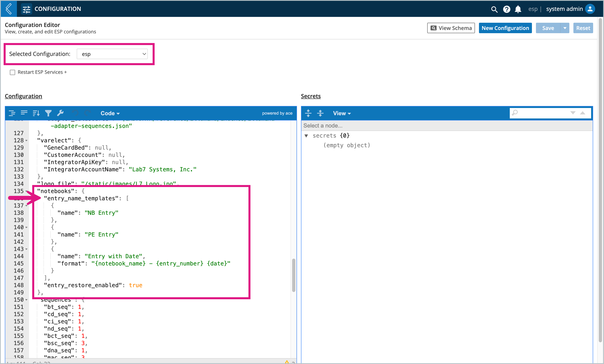Expand the Restart ESP Services plus sign
This screenshot has height=364, width=604.
point(65,72)
